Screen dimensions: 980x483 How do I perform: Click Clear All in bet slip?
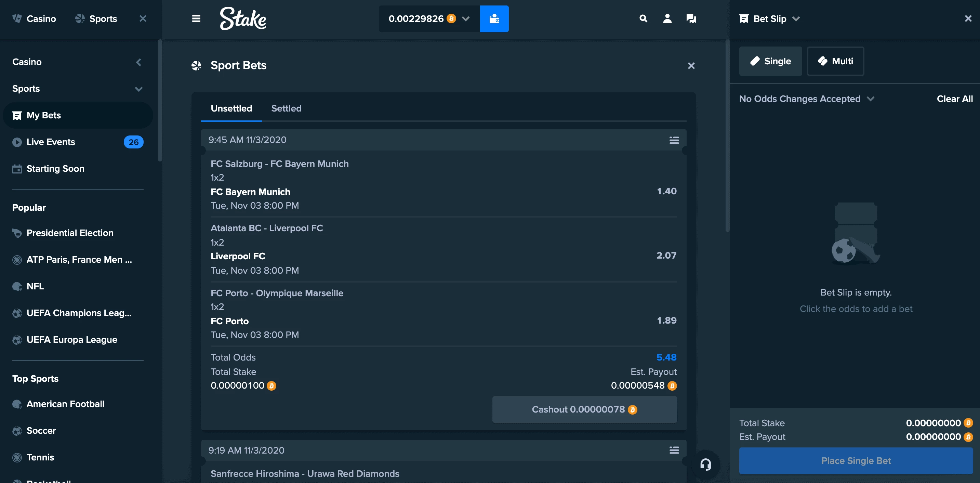tap(954, 99)
